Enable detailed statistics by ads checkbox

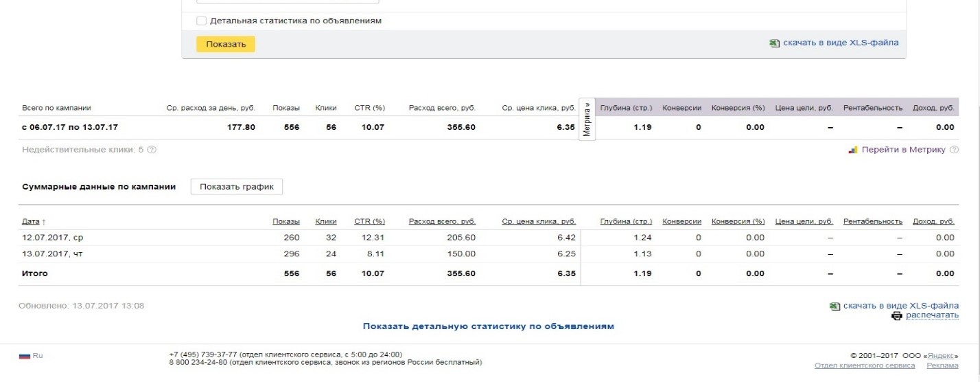(201, 21)
